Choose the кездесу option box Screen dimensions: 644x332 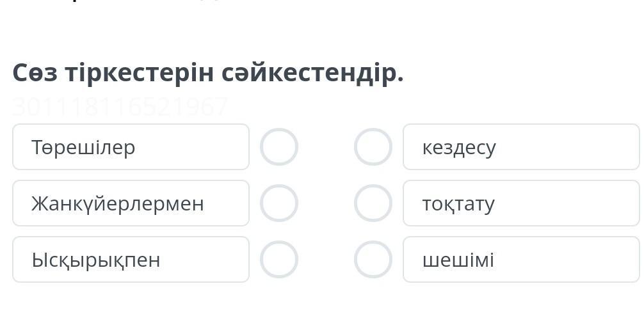tap(521, 147)
